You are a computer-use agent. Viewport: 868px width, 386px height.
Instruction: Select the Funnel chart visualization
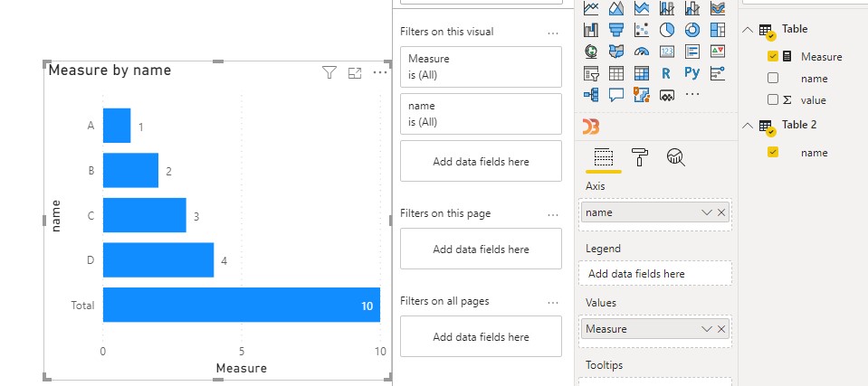click(x=616, y=29)
